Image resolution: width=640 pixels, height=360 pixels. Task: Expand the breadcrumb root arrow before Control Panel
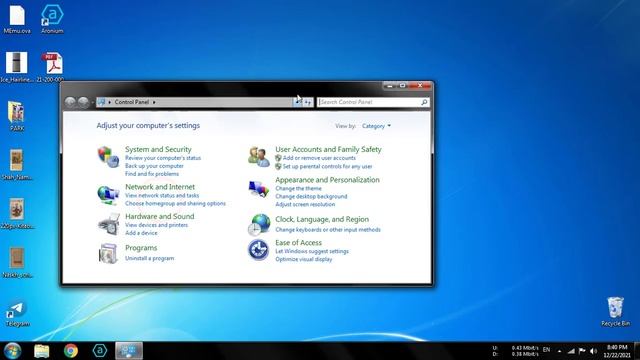coord(109,102)
